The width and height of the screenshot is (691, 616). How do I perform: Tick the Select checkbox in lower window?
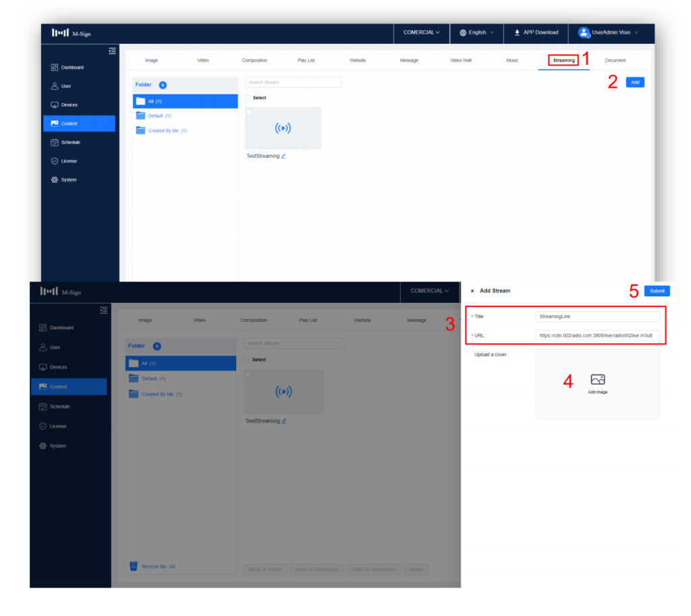(x=246, y=360)
